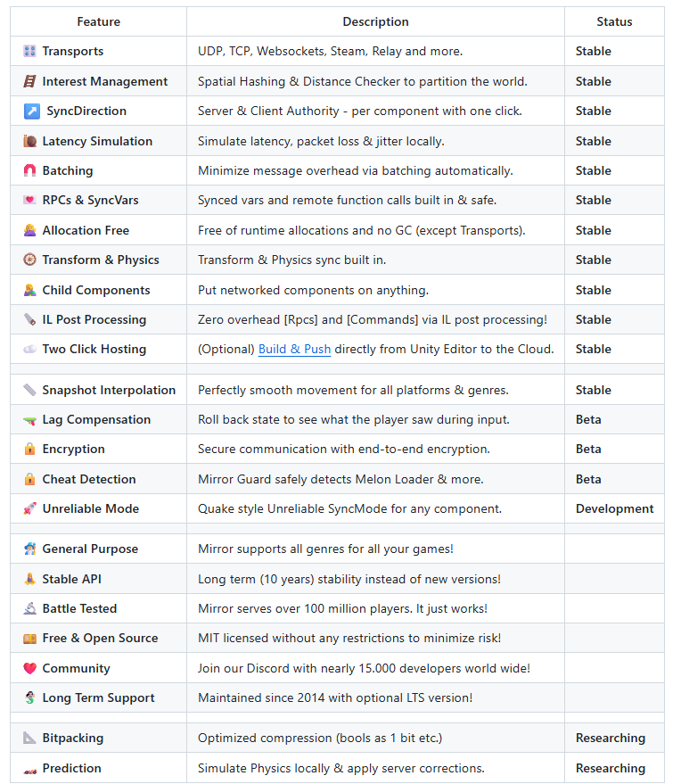
Task: Click the General Purpose emoji icon
Action: pyautogui.click(x=30, y=549)
